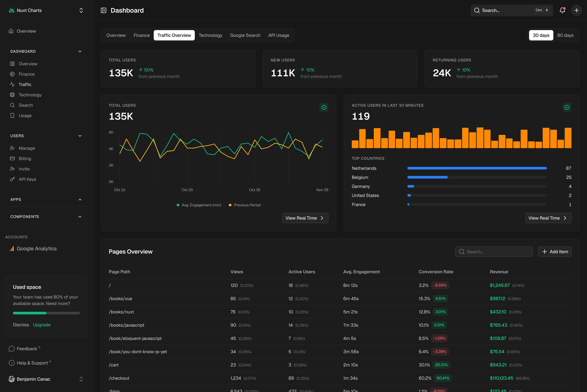This screenshot has height=392, width=587.
Task: Click the Add Item button
Action: coord(554,251)
